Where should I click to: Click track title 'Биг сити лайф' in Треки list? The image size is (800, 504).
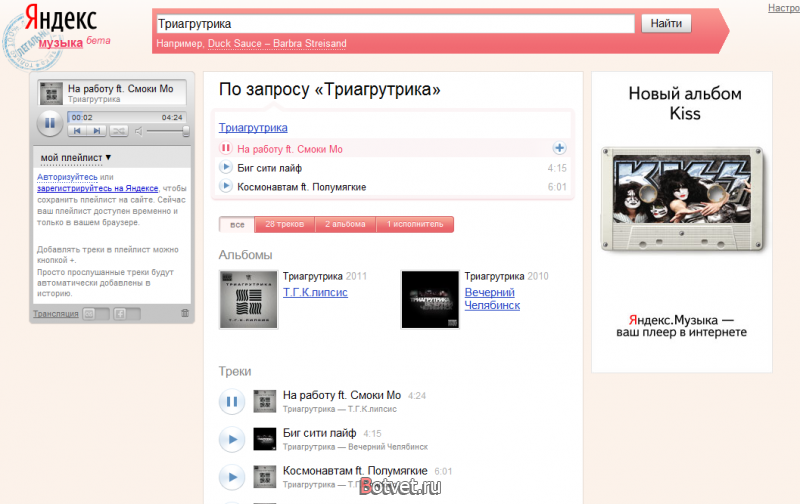click(x=319, y=433)
